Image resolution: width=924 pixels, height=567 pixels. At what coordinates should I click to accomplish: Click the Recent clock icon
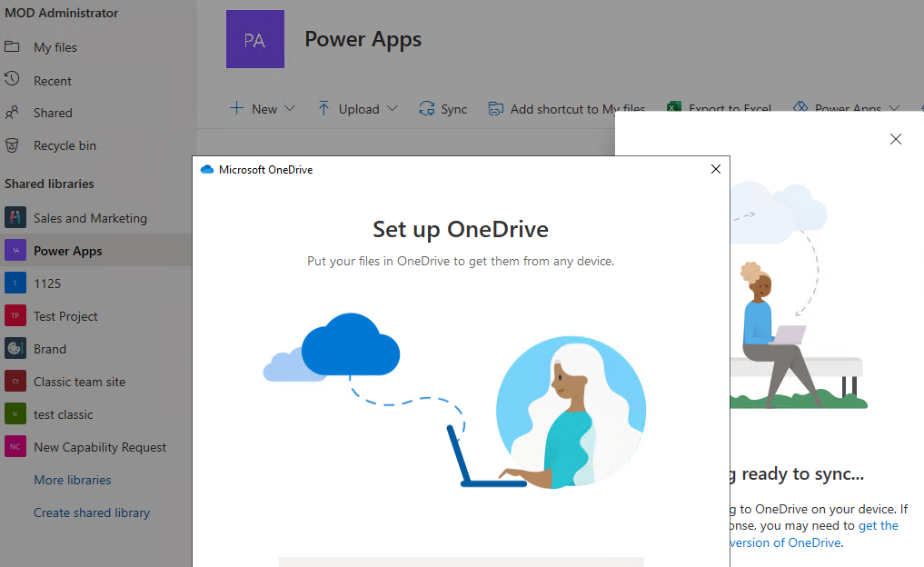(x=12, y=79)
